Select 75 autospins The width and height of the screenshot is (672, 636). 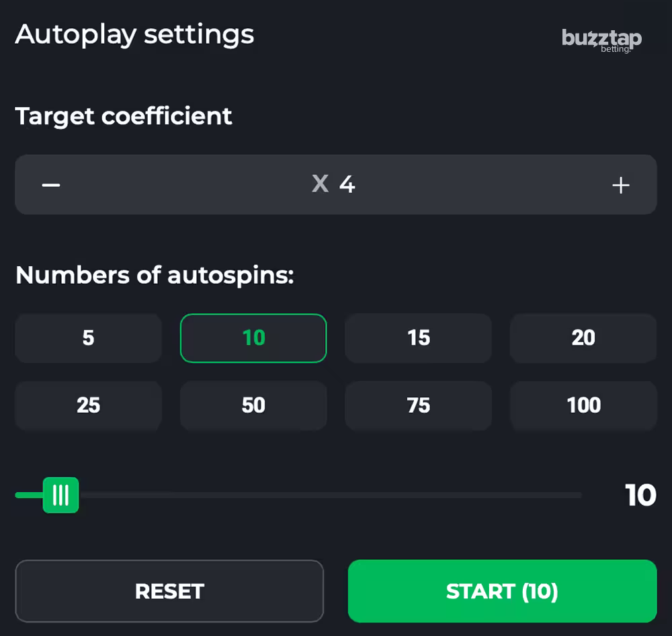[418, 405]
